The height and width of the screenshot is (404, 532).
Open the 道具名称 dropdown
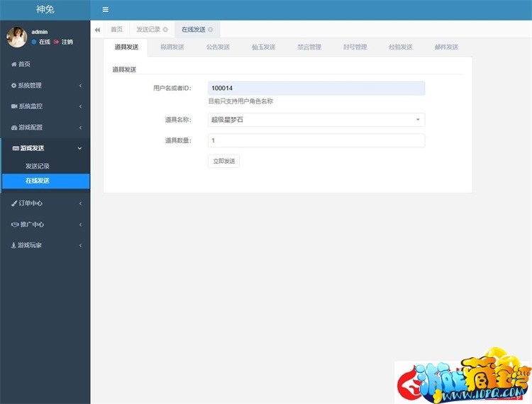coord(316,120)
